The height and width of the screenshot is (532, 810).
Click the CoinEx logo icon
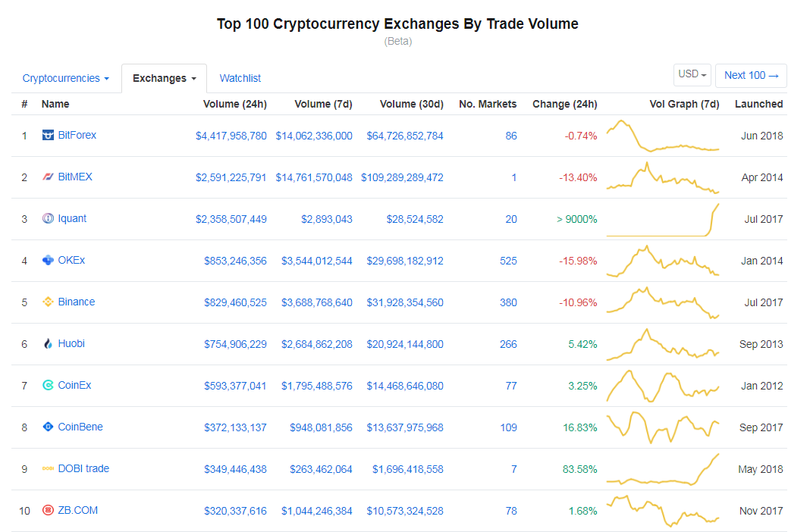[x=48, y=385]
